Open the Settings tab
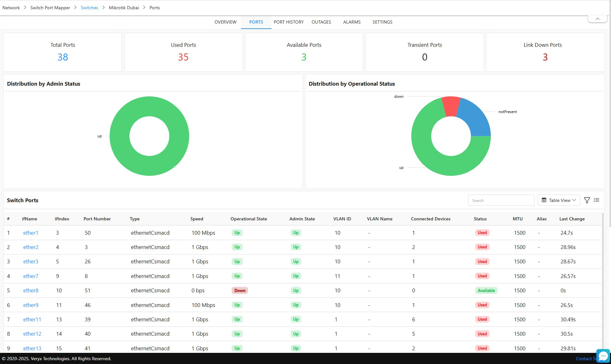The width and height of the screenshot is (611, 364). coord(382,22)
